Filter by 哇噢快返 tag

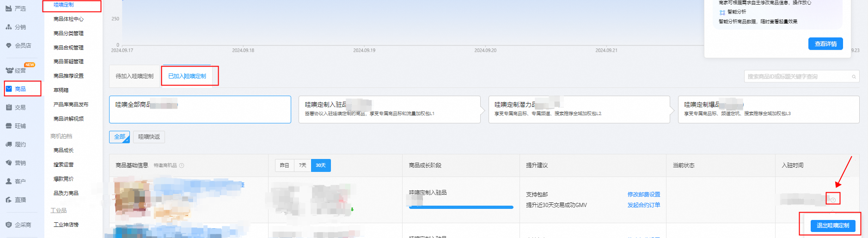pyautogui.click(x=149, y=137)
